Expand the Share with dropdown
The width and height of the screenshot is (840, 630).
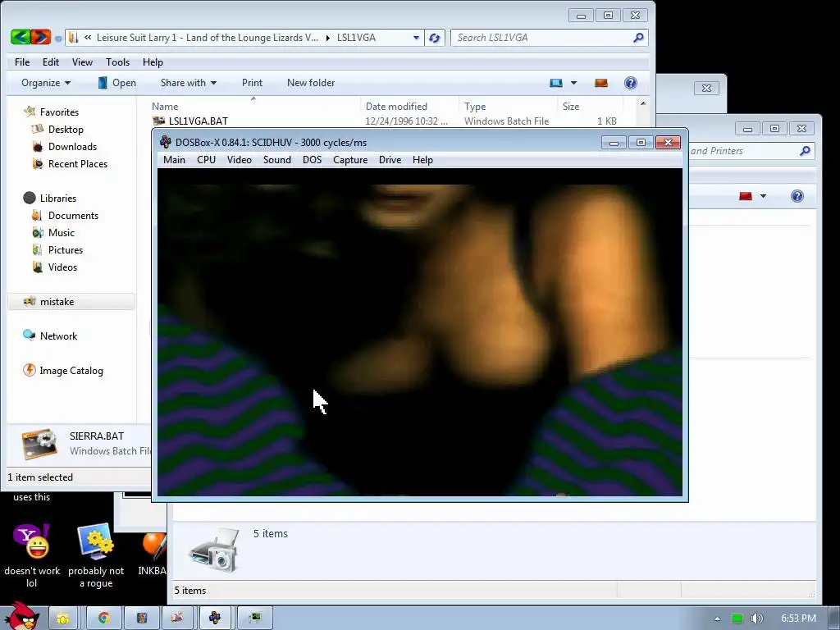click(189, 83)
